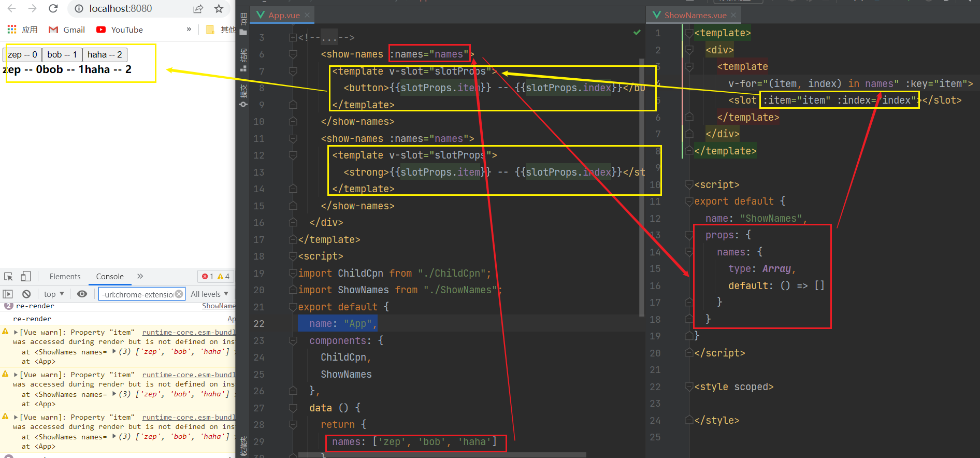The height and width of the screenshot is (458, 980).
Task: Switch to the Elements tab in DevTools
Action: [65, 277]
